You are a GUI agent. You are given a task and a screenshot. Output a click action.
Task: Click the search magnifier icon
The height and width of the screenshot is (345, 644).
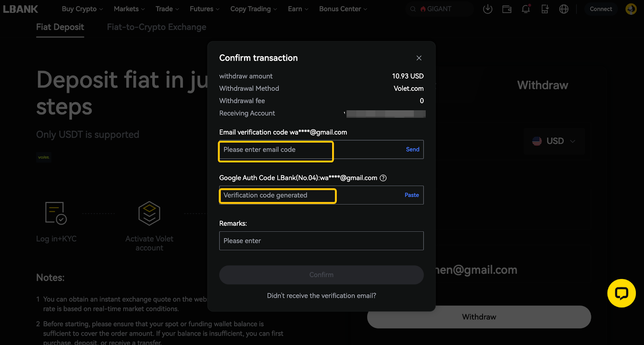coord(413,9)
